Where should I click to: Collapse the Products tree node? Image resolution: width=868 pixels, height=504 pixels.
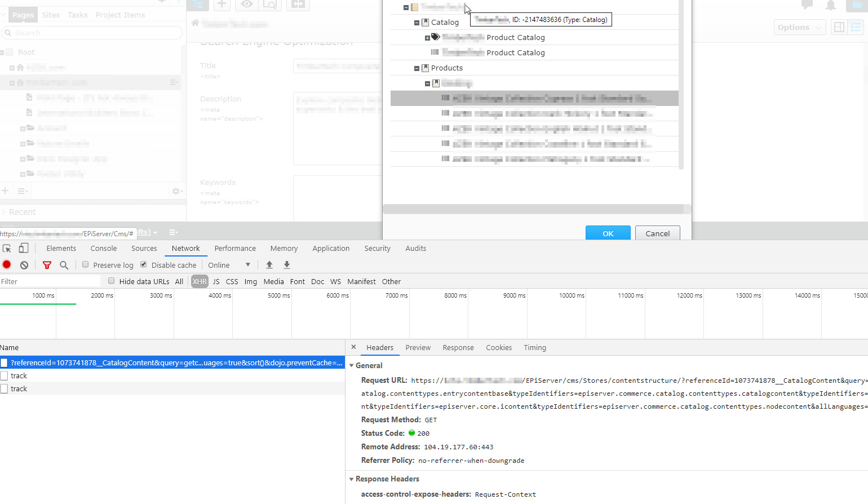[417, 68]
